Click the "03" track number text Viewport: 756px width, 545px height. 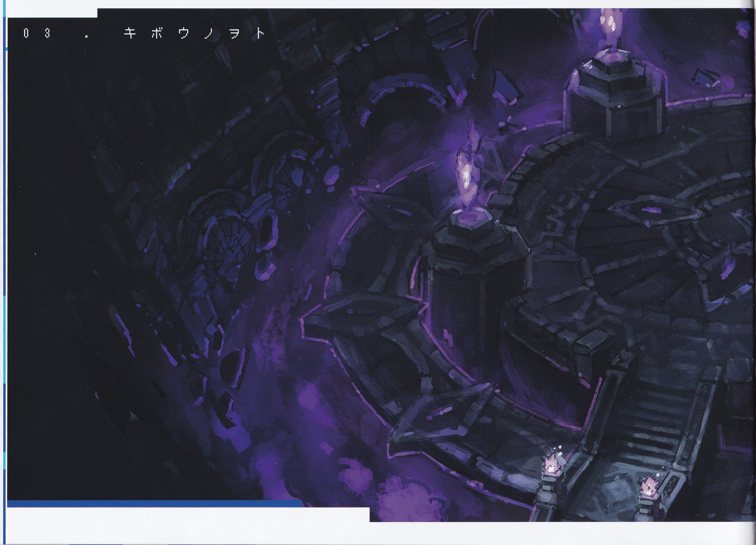click(37, 33)
